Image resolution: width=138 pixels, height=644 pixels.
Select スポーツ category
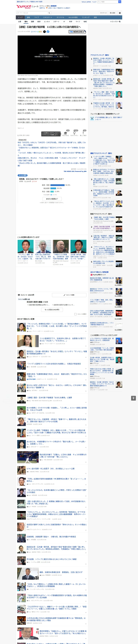(x=56, y=21)
